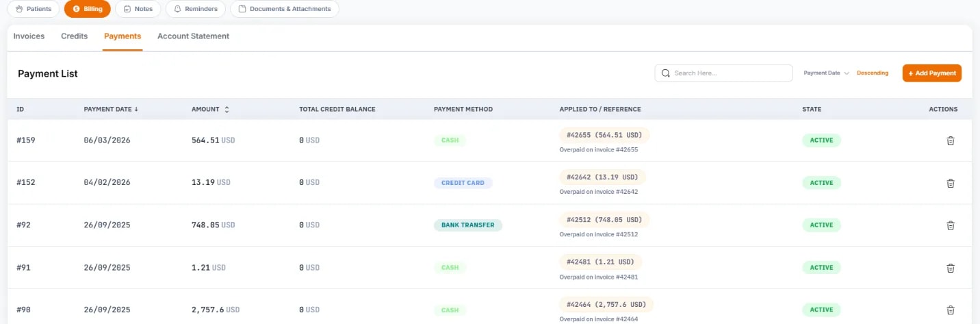980x324 pixels.
Task: Select payment ID #159
Action: 26,140
